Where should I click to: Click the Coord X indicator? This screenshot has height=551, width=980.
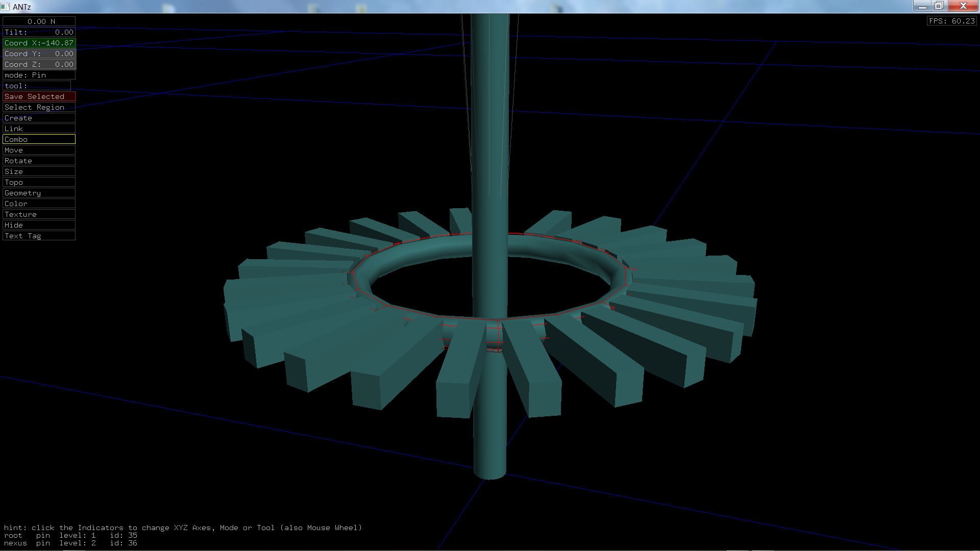[39, 43]
